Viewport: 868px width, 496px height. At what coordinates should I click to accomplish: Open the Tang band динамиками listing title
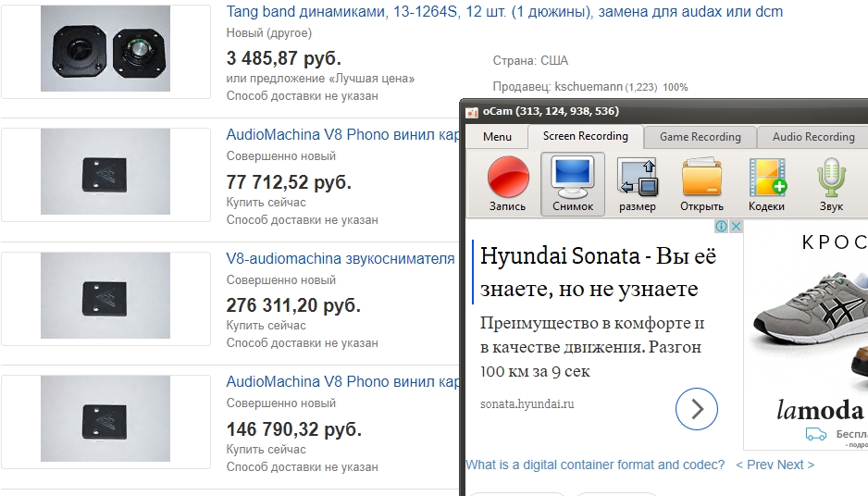(504, 12)
